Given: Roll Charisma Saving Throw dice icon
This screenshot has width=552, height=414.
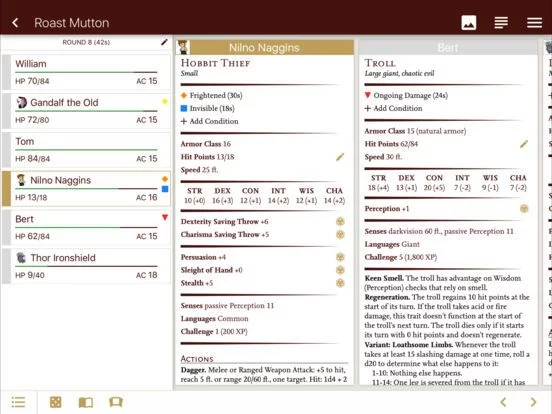Looking at the screenshot, I should click(340, 234).
